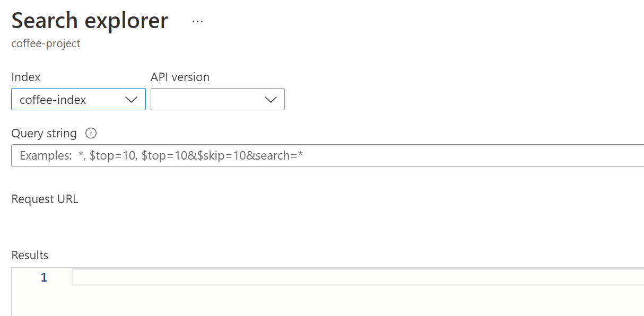Click the coffee-project subtitle text
This screenshot has height=316, width=644.
point(46,43)
